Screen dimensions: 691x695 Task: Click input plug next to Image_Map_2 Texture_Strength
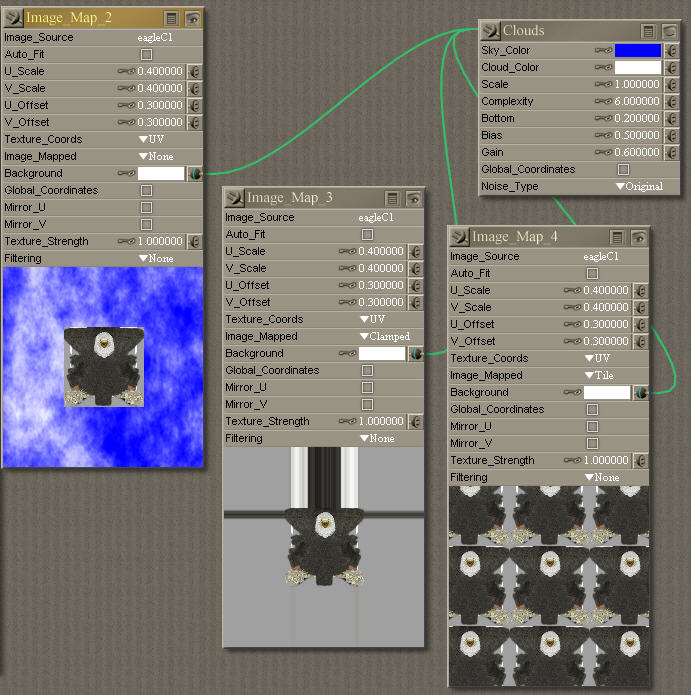coord(195,242)
